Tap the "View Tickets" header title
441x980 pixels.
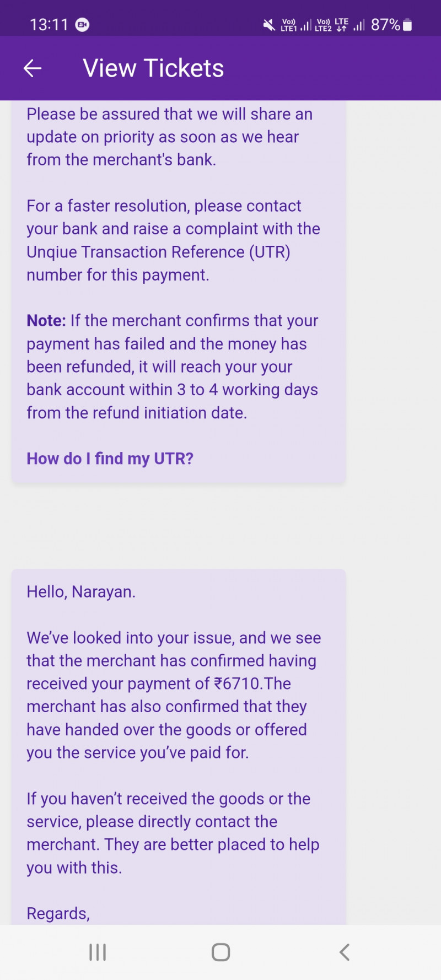pyautogui.click(x=153, y=68)
